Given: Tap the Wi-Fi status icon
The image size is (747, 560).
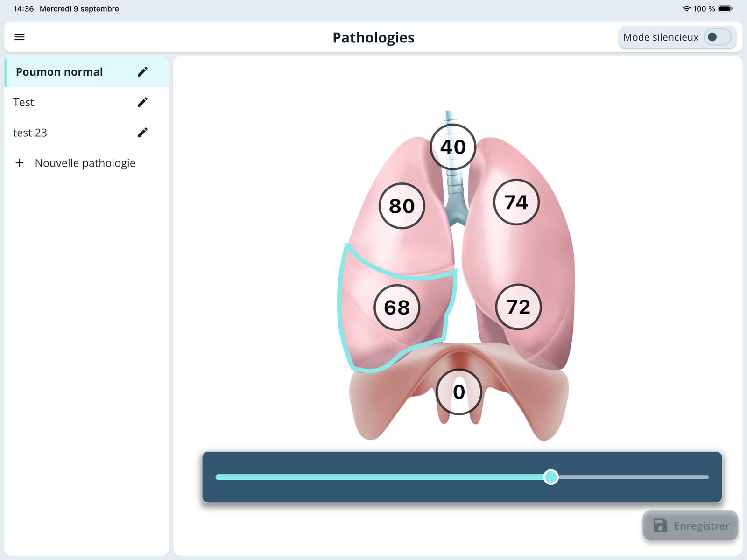Looking at the screenshot, I should point(686,8).
